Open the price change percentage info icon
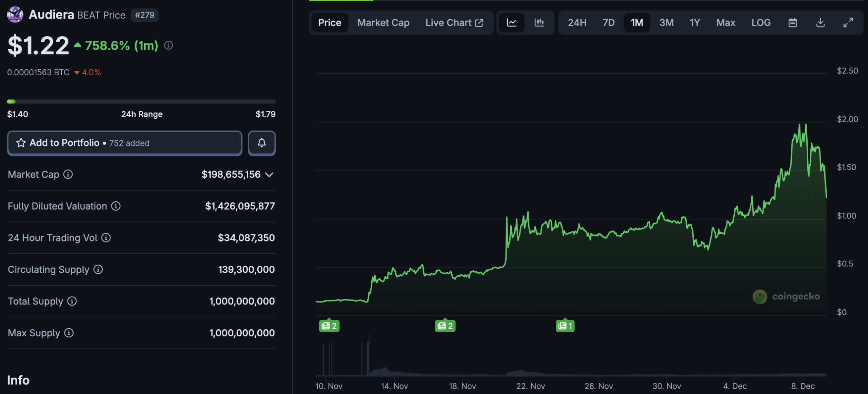 (168, 45)
